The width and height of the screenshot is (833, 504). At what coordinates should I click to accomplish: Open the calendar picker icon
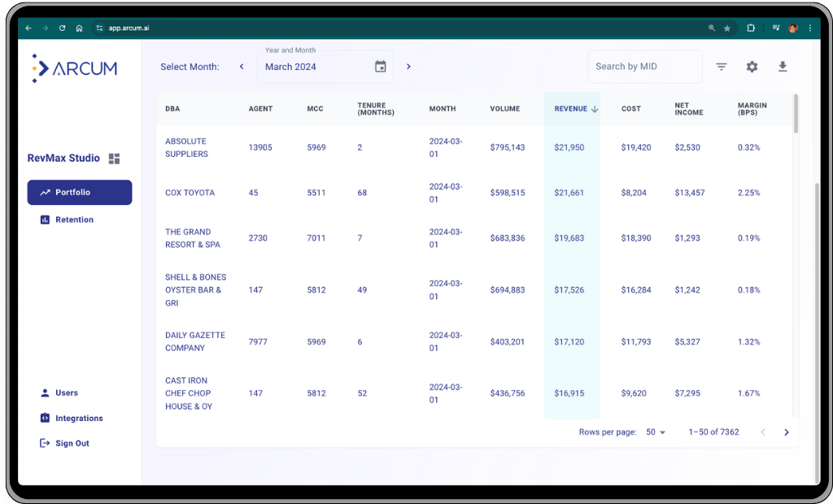tap(381, 67)
